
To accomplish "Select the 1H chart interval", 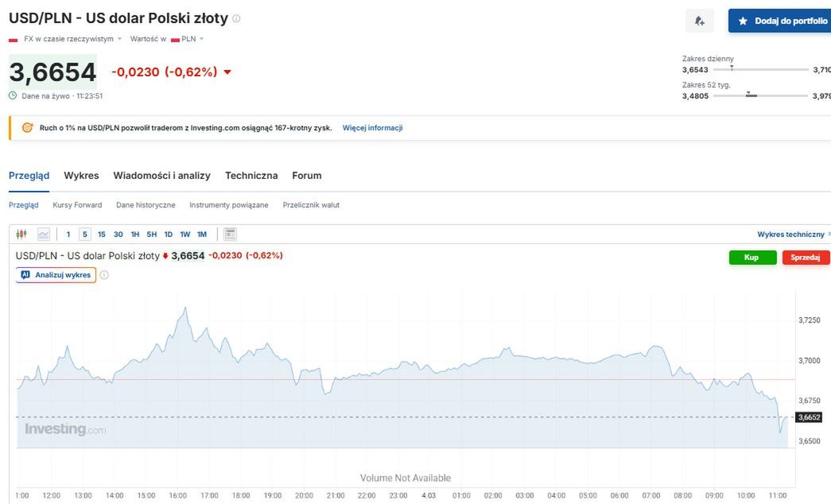I will click(135, 235).
